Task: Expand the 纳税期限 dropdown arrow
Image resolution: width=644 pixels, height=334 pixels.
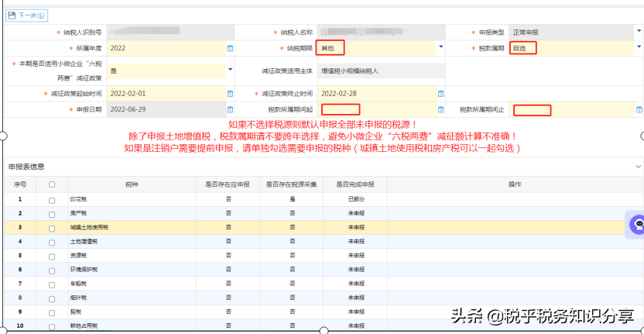Action: click(x=441, y=47)
